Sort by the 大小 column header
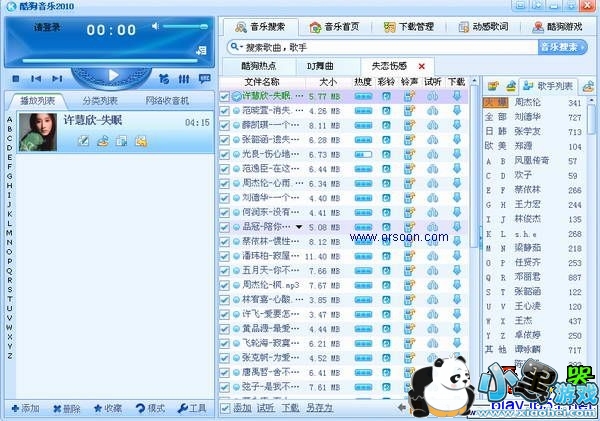 coord(328,82)
